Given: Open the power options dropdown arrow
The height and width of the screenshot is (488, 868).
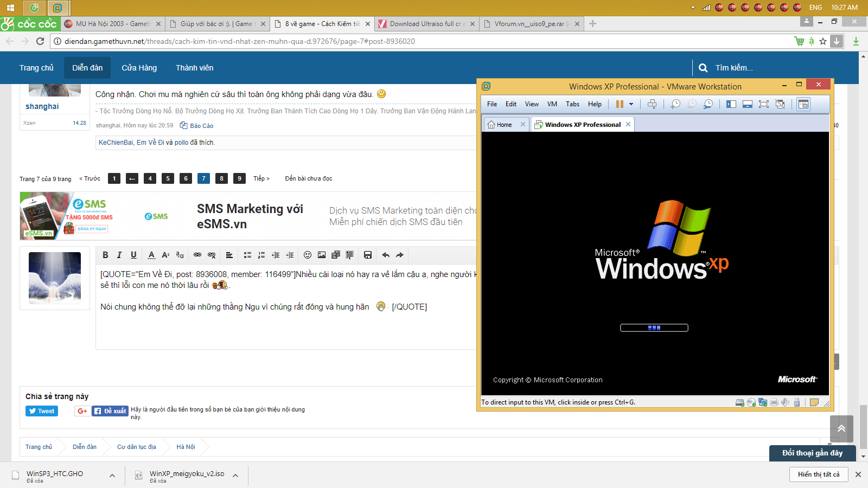Looking at the screenshot, I should (x=631, y=104).
